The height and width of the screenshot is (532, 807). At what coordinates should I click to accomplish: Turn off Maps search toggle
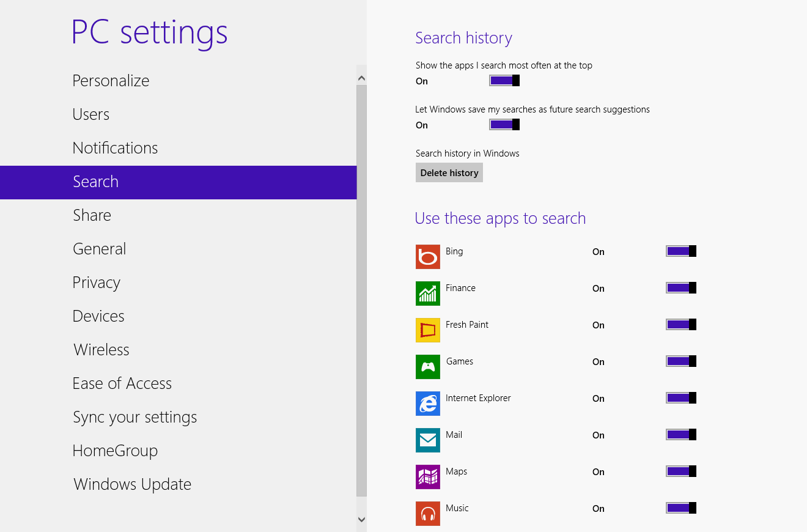coord(681,471)
